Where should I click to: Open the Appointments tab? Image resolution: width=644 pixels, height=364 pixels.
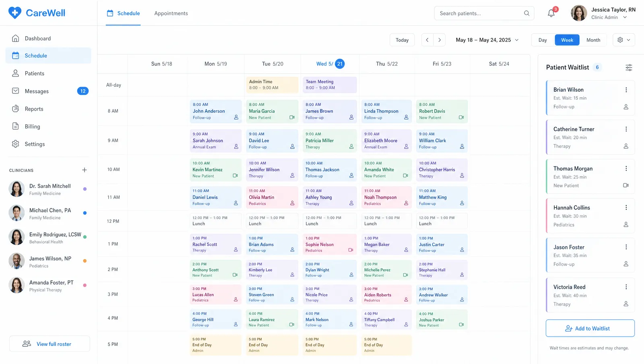171,13
